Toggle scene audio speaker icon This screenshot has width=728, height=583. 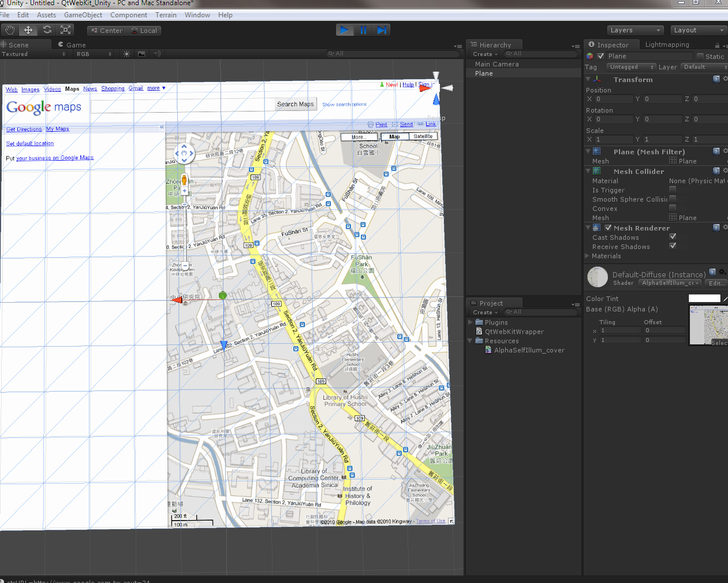[156, 54]
